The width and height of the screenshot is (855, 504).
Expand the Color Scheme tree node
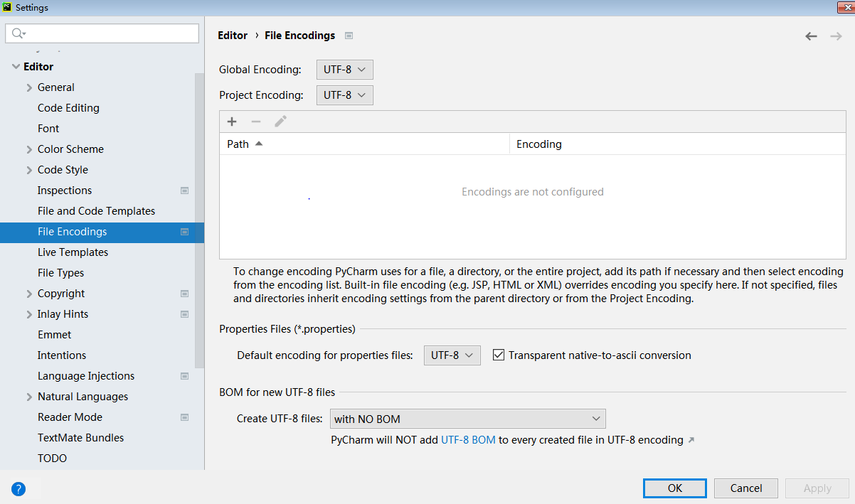pos(29,149)
